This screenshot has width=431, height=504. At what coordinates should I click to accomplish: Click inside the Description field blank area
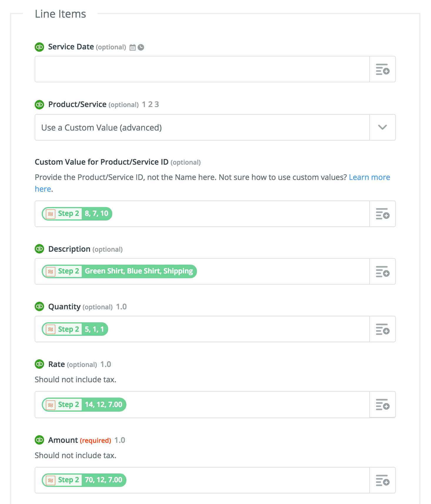(x=279, y=271)
